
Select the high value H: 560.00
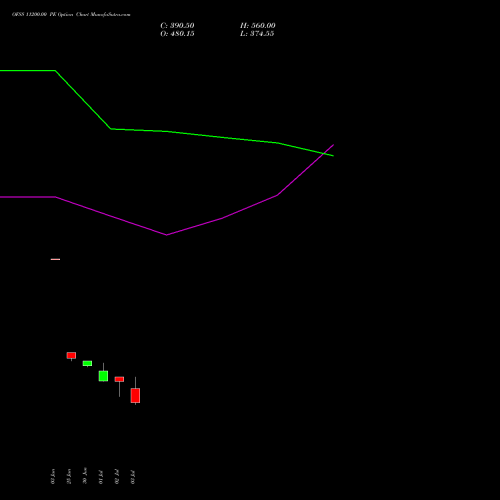coord(258,26)
